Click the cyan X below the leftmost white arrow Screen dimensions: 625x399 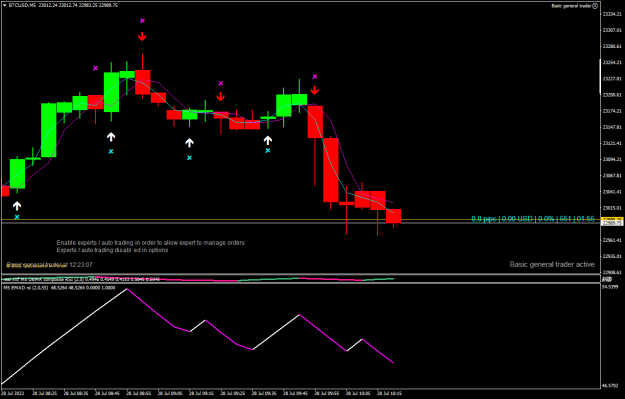[x=17, y=217]
